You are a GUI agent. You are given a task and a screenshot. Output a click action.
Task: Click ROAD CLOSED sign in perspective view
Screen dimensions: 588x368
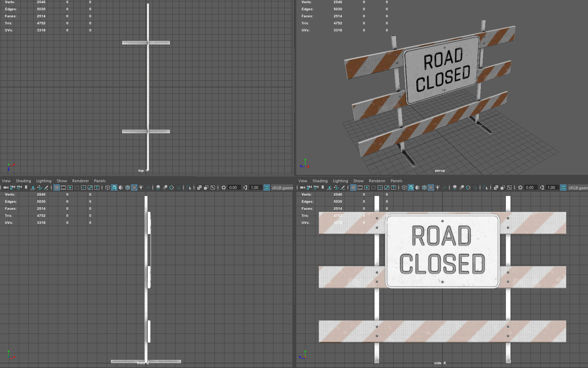[x=442, y=70]
